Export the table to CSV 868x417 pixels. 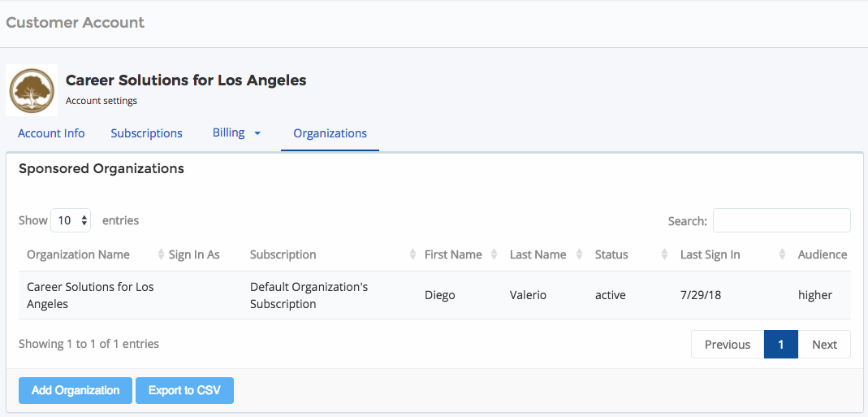coord(184,390)
